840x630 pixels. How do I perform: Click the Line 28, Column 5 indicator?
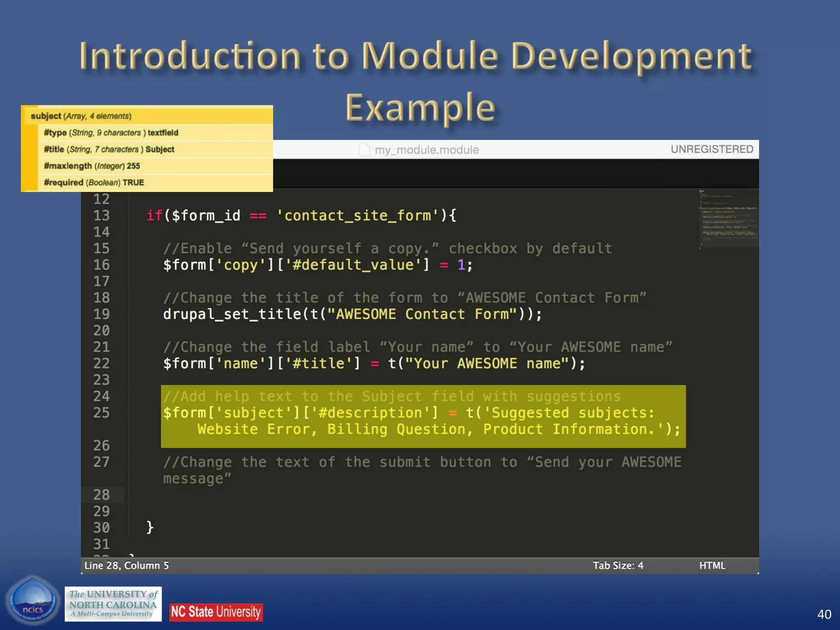point(126,566)
